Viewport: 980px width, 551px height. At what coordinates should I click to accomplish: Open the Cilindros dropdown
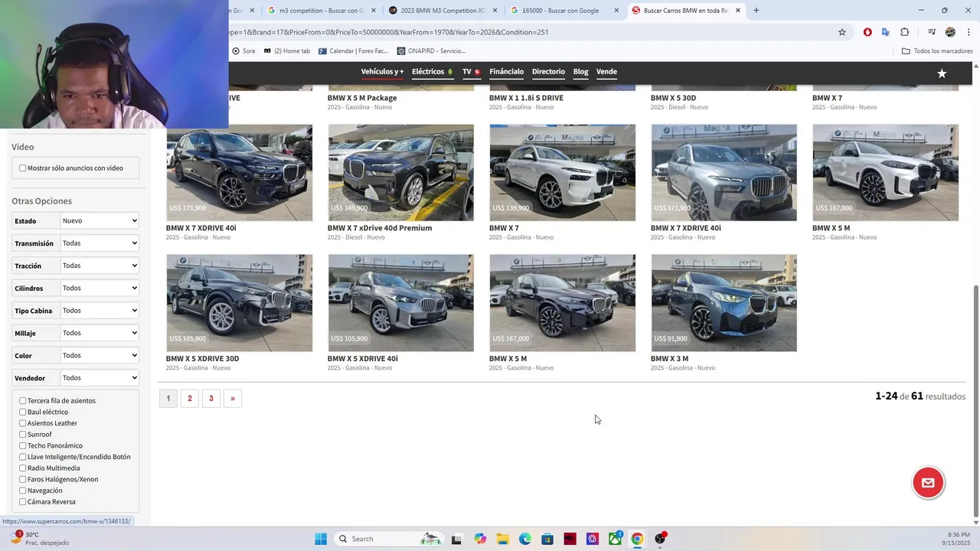[x=100, y=289]
